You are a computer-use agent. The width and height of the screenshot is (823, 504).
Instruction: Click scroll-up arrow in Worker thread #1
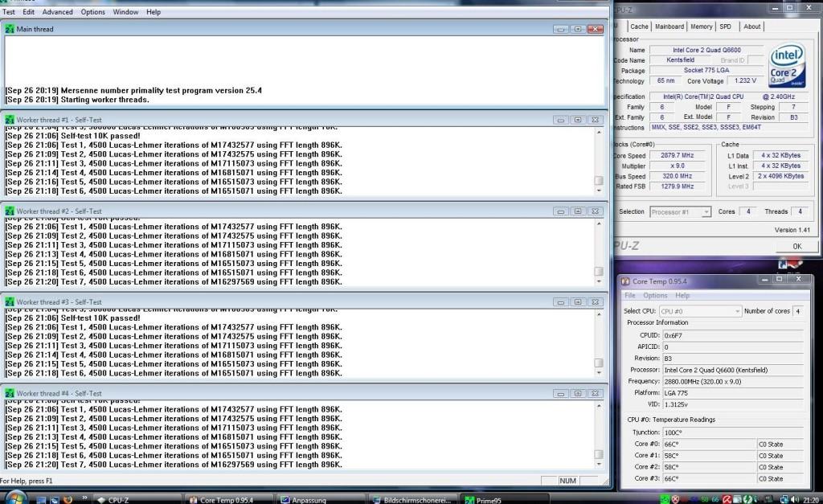[599, 133]
